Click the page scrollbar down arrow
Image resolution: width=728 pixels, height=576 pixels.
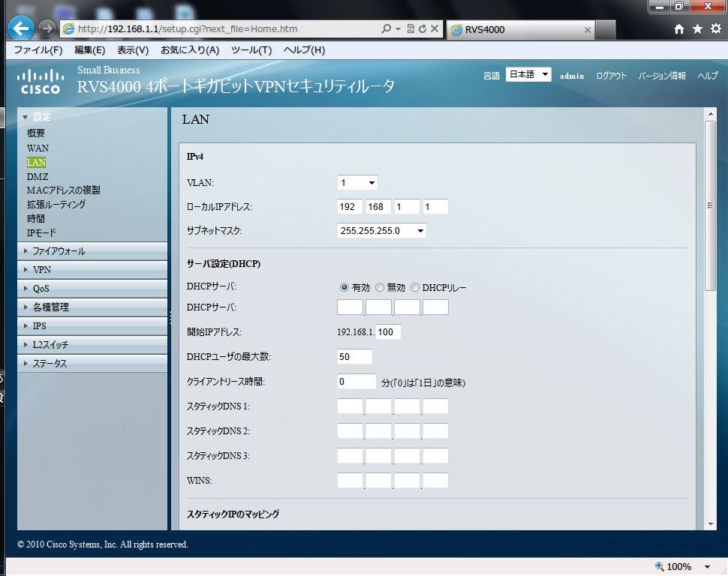click(710, 524)
